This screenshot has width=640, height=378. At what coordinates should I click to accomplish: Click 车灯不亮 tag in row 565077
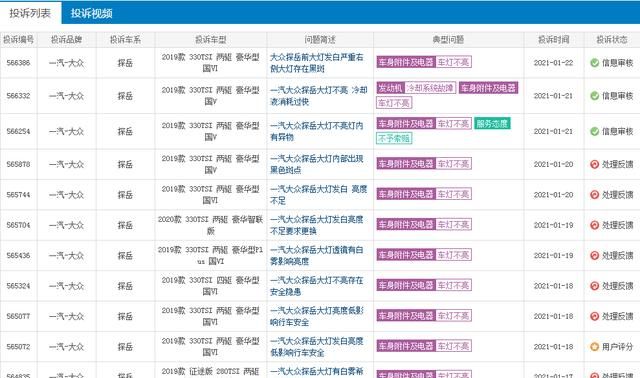click(453, 316)
